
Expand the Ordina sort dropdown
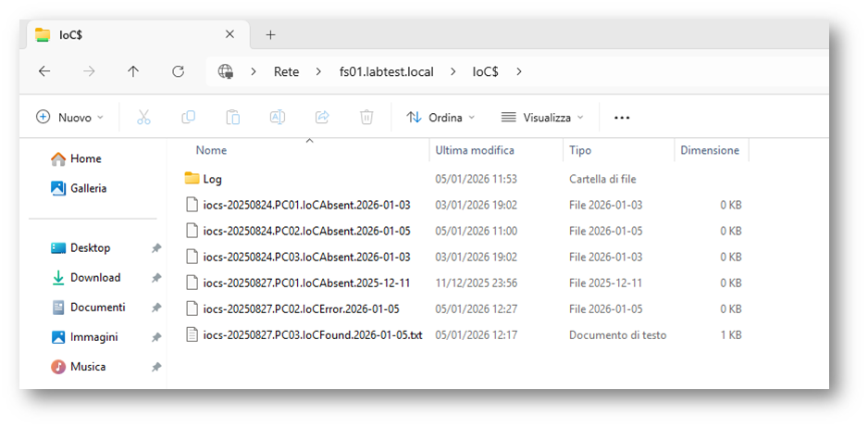pyautogui.click(x=440, y=118)
